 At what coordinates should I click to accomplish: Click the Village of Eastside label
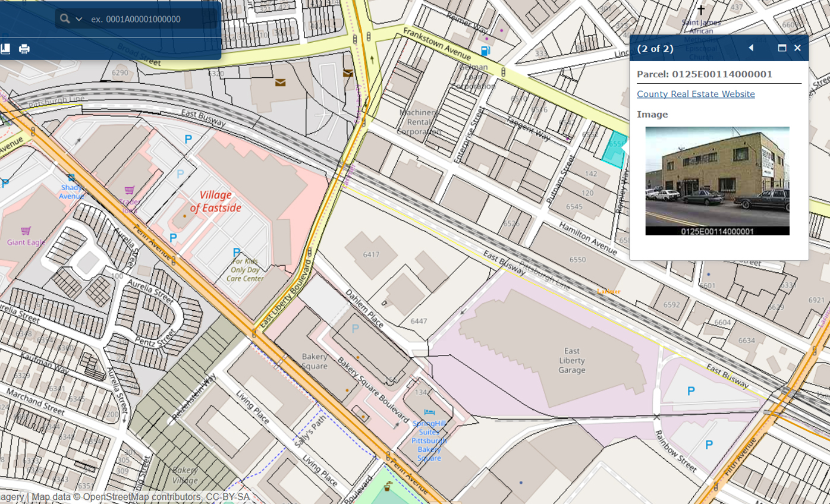(215, 201)
